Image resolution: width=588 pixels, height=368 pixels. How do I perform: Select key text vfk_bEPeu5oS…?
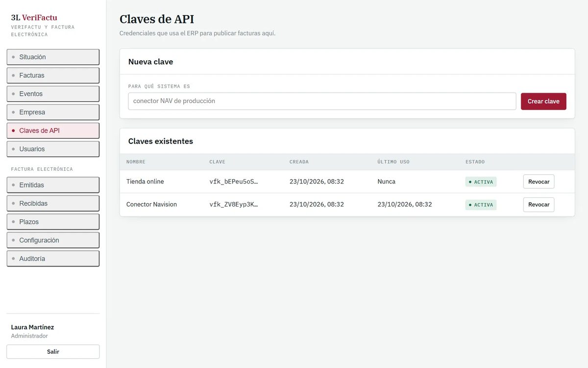pos(233,182)
